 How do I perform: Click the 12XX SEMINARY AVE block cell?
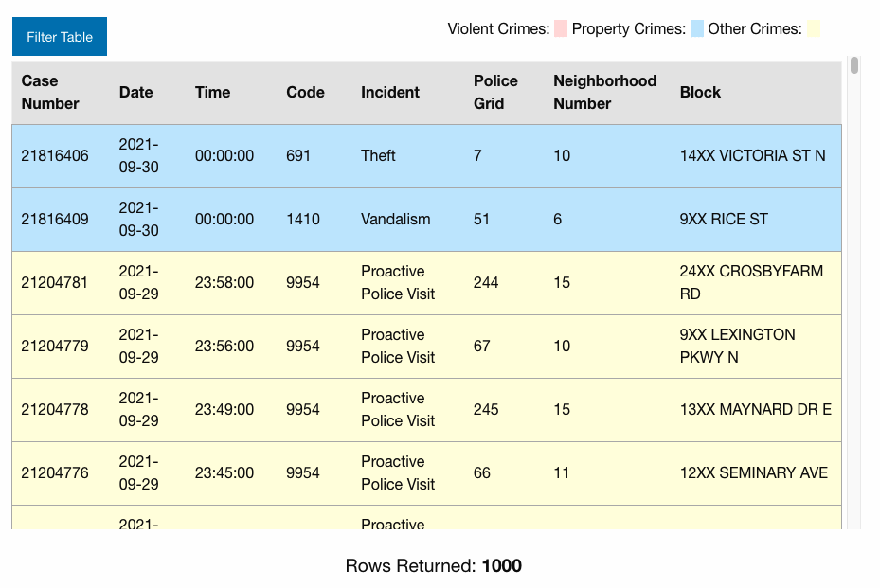(x=753, y=473)
